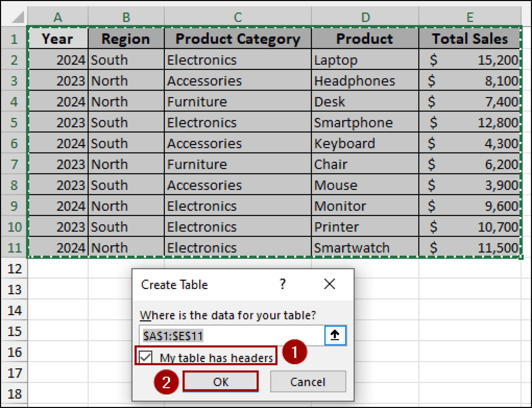Image resolution: width=532 pixels, height=408 pixels.
Task: Select column header E
Action: [469, 17]
